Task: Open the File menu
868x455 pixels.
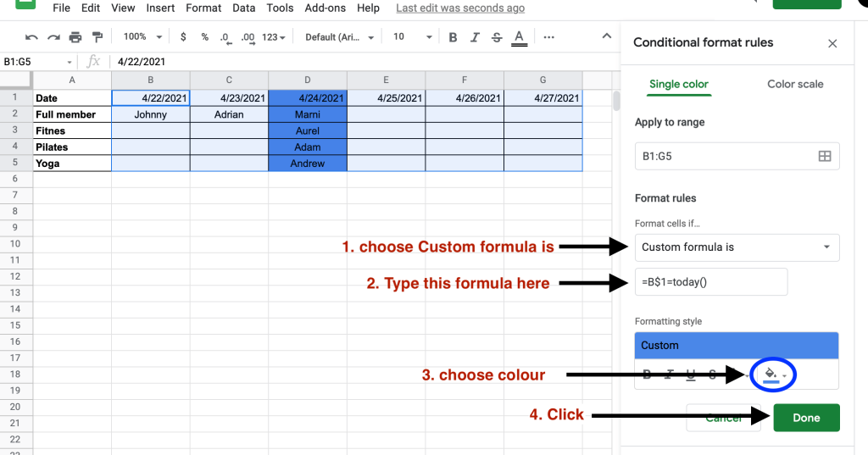Action: coord(61,8)
